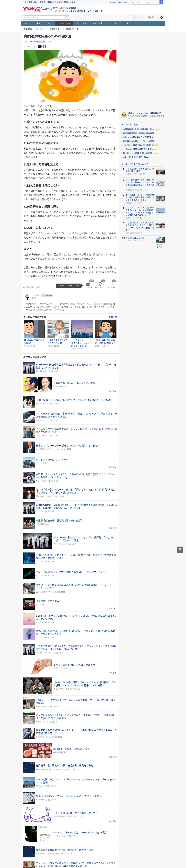Click the keyword search magnifier icon
Image resolution: width=186 pixels, height=868 pixels.
coord(66,17)
